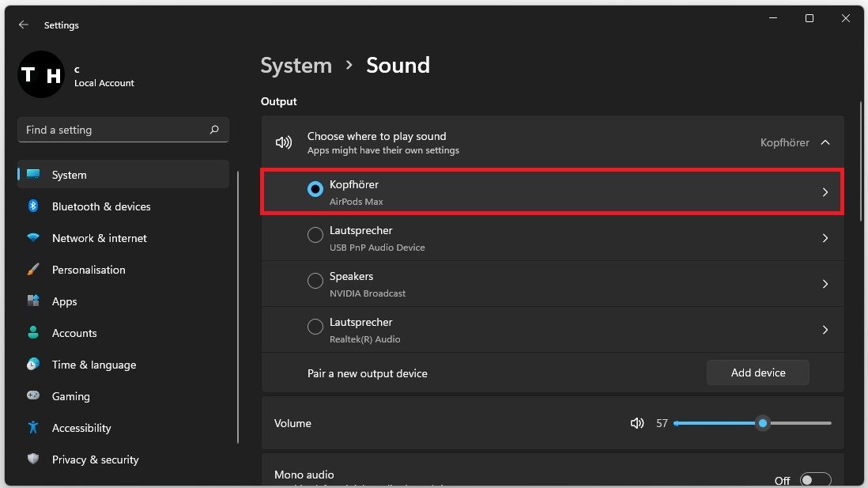The image size is (868, 488).
Task: Click the Gaming controller icon
Action: coord(33,396)
